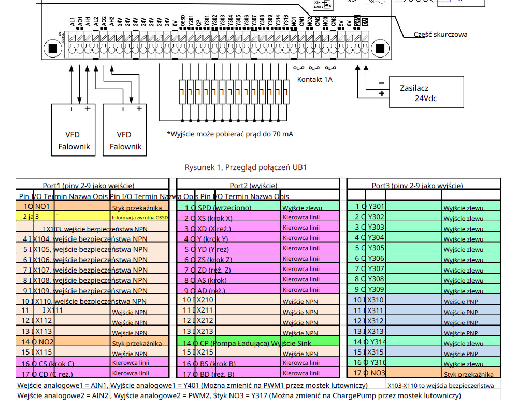
Task: Select "NO2" in the Port1 table
Action: [x=46, y=342]
